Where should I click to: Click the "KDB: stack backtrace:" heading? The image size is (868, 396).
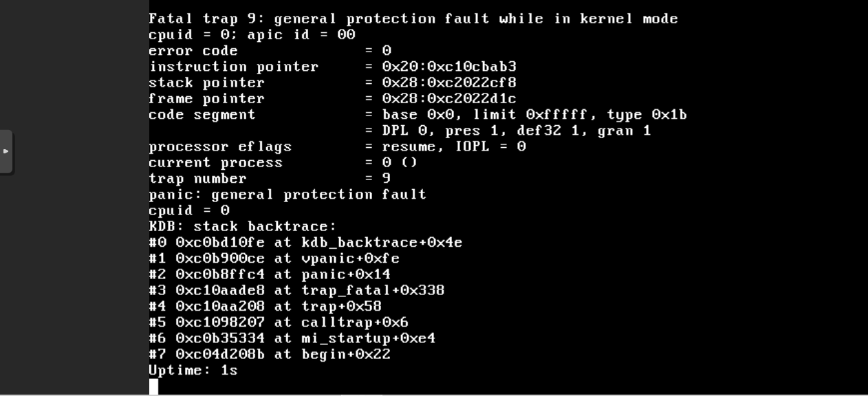(x=243, y=226)
